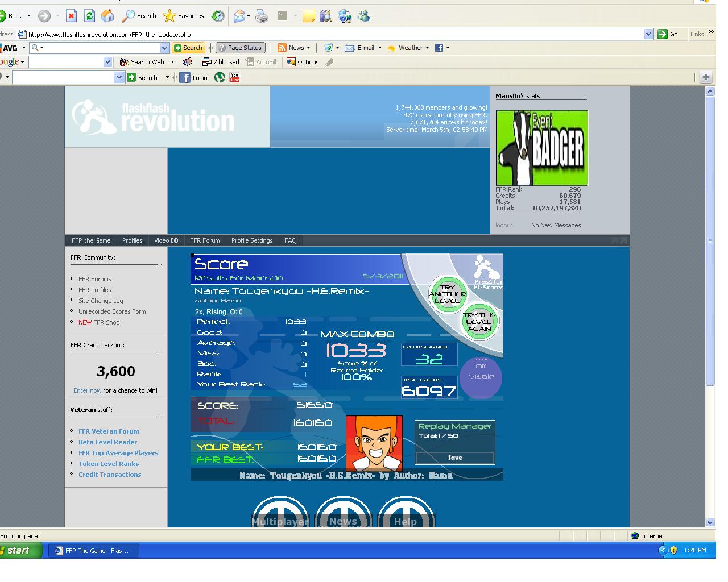Click Save in Replay Manager
This screenshot has height=582, width=728.
455,458
